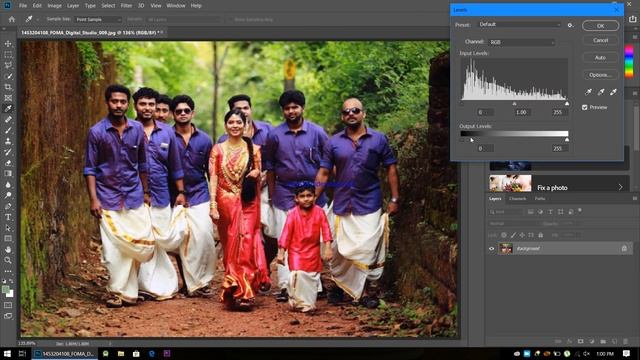
Task: Select the Eyedropper tool in the toolbar
Action: point(8,109)
